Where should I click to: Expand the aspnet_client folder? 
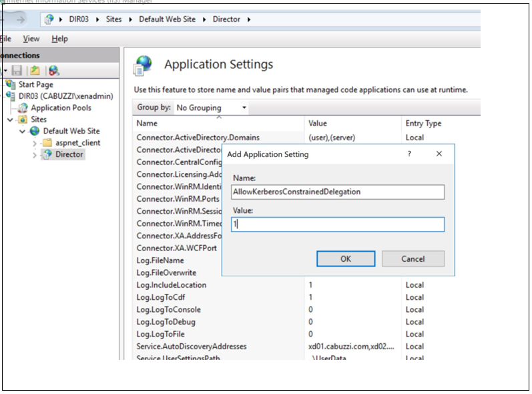click(35, 143)
